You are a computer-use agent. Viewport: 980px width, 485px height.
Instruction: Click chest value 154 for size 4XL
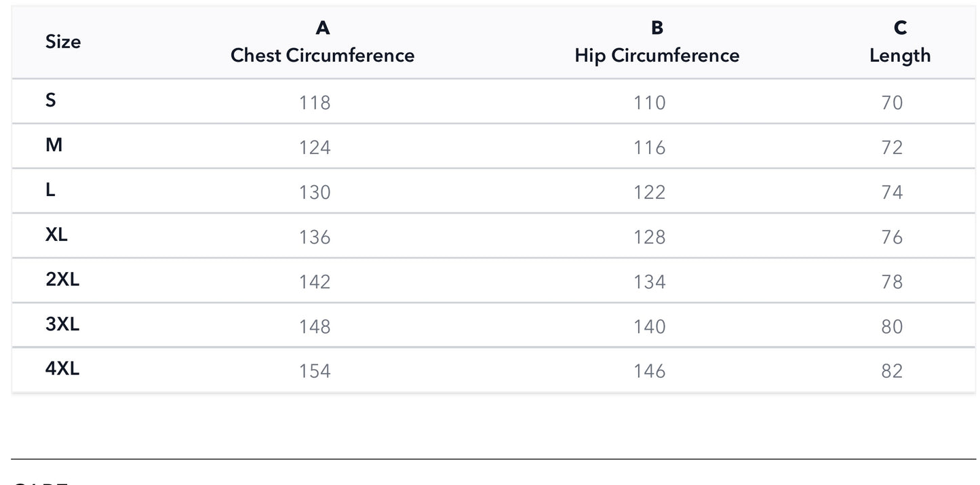coord(315,372)
